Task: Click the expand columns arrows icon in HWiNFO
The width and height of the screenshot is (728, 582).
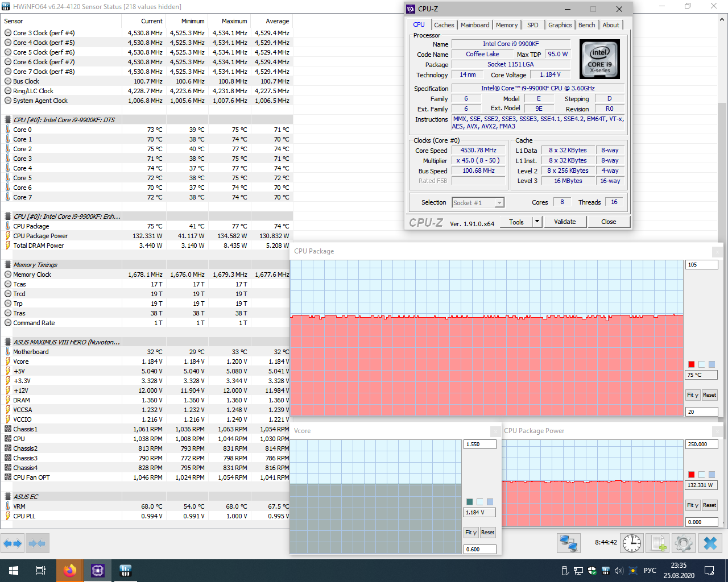Action: [x=13, y=543]
